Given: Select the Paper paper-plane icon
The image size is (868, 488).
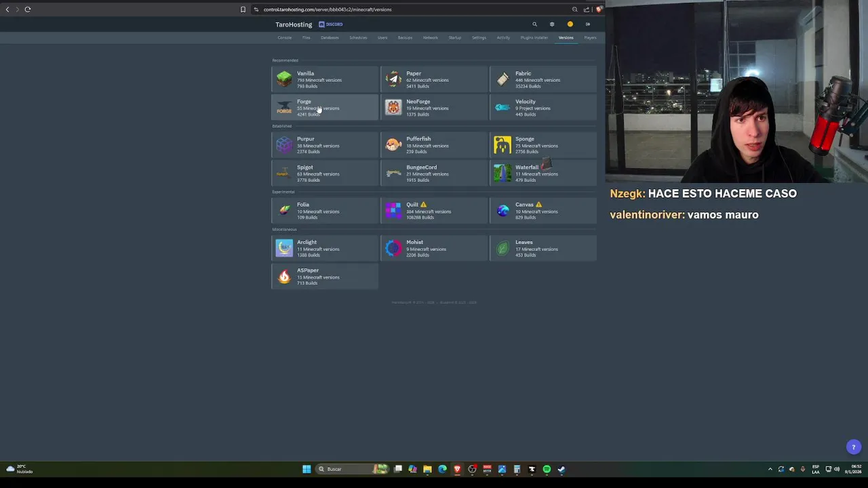Looking at the screenshot, I should [393, 79].
